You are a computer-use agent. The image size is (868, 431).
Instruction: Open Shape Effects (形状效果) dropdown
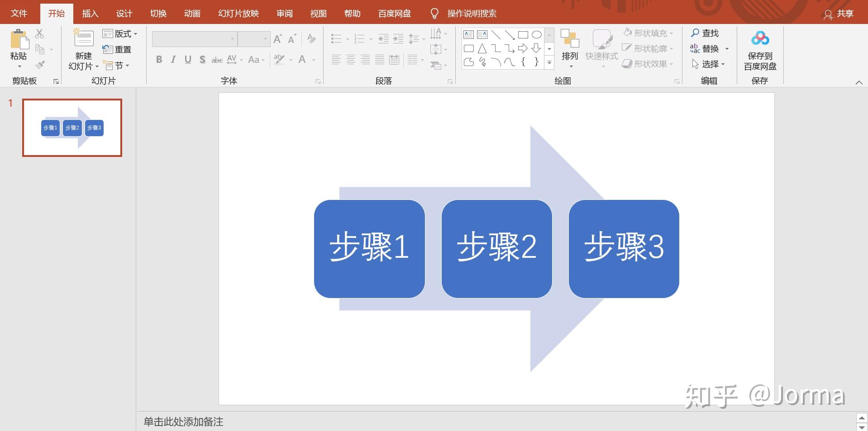pos(648,64)
